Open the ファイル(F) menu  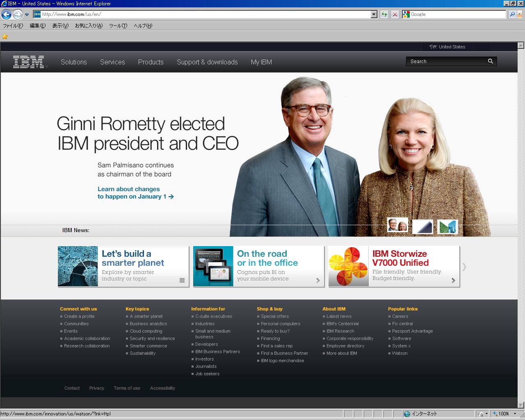tap(13, 26)
